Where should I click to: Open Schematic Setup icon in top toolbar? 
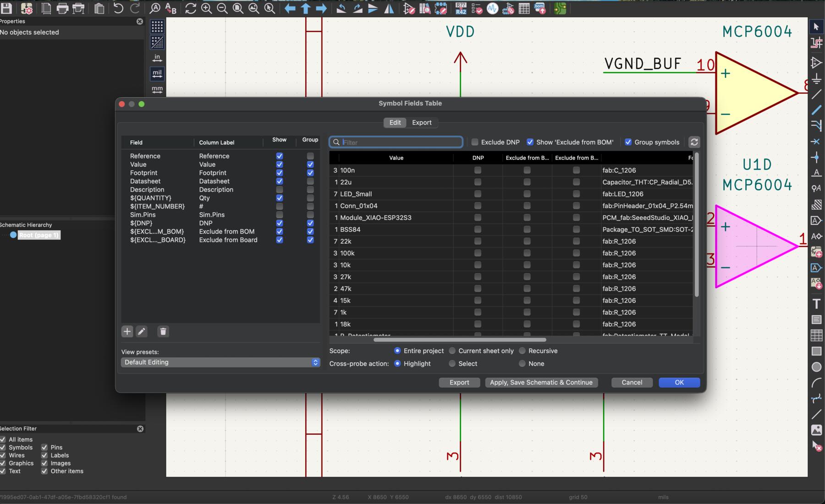pos(27,8)
